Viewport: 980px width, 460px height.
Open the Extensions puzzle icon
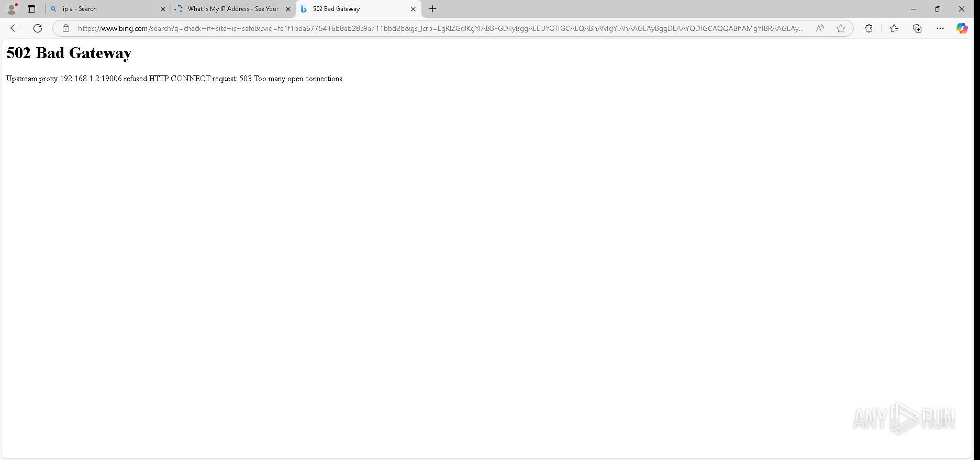[x=868, y=28]
